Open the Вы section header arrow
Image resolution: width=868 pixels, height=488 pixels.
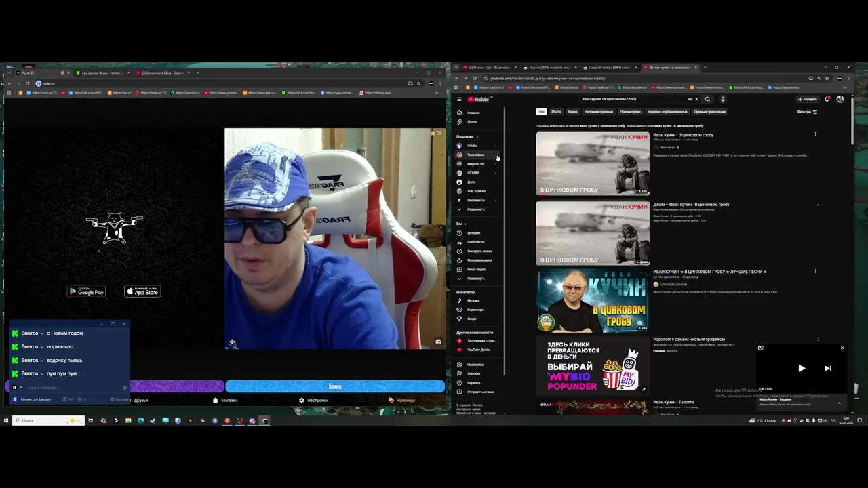pyautogui.click(x=465, y=224)
